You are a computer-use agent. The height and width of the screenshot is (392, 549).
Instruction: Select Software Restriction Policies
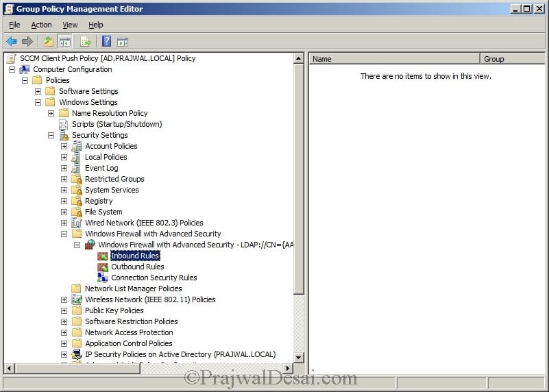pyautogui.click(x=132, y=321)
